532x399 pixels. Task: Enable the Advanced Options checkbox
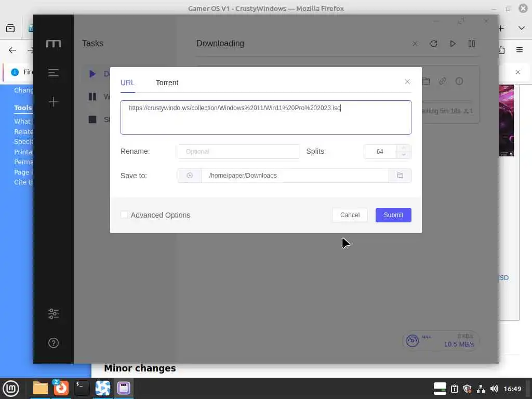point(124,215)
